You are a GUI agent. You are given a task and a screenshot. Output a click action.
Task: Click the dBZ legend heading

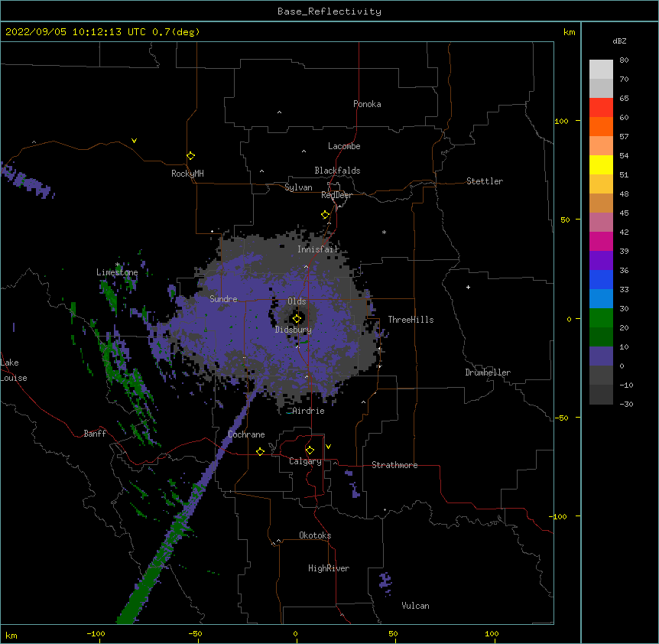619,41
